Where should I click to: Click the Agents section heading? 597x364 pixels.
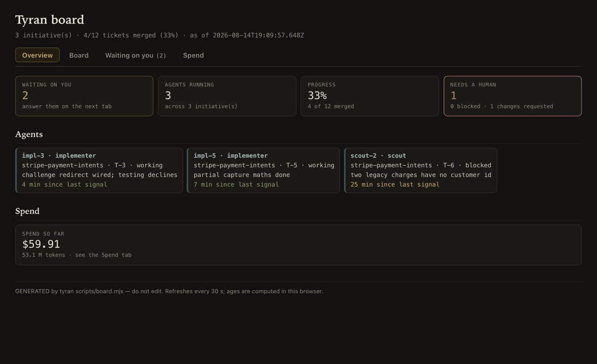click(x=29, y=134)
